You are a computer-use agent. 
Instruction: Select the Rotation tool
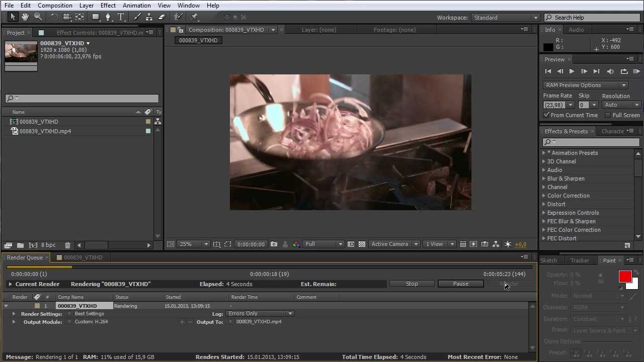(54, 17)
